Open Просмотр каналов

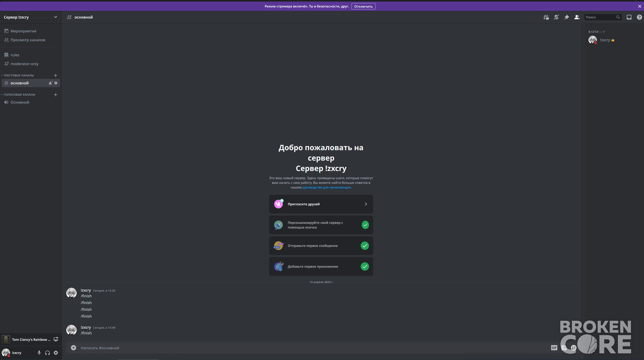click(31, 40)
